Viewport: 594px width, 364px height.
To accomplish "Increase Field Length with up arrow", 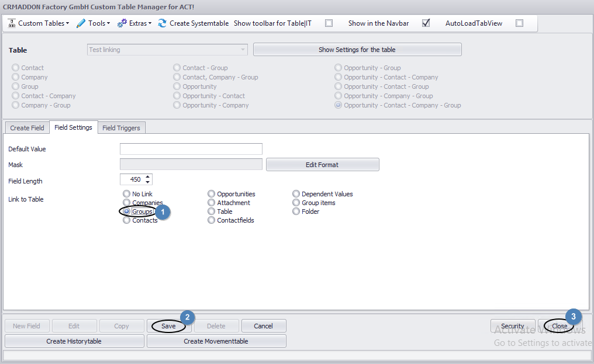I will [148, 177].
